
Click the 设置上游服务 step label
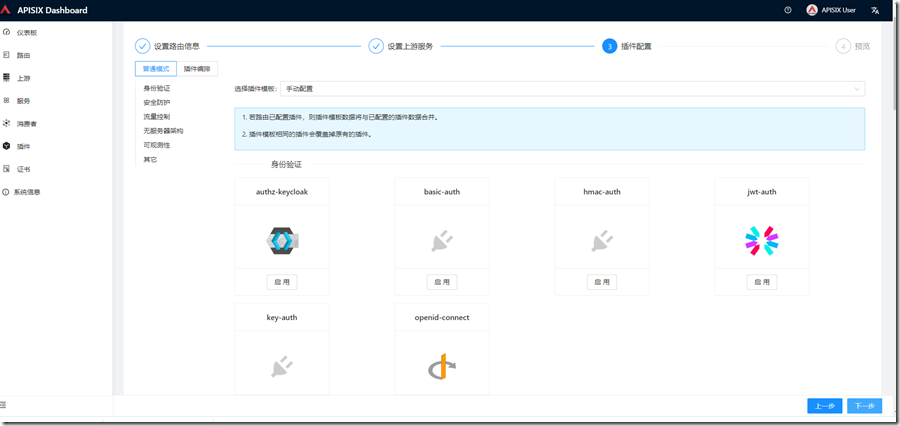410,47
